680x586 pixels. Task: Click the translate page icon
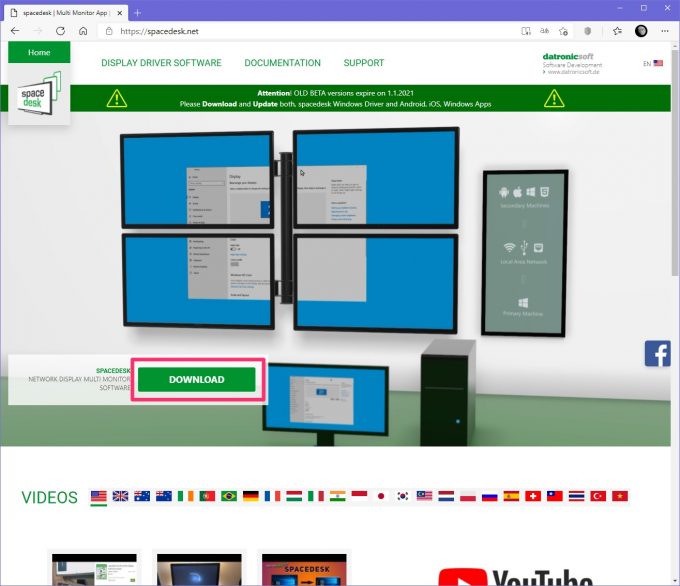(544, 31)
